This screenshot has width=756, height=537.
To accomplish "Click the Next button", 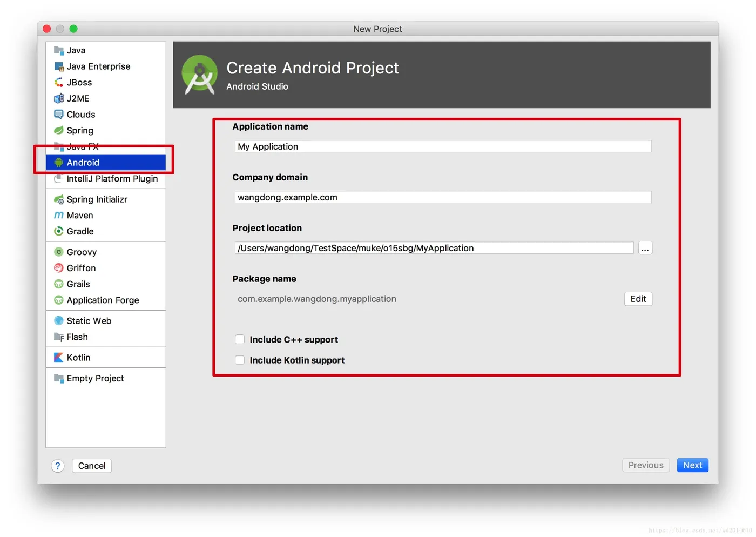I will [692, 465].
